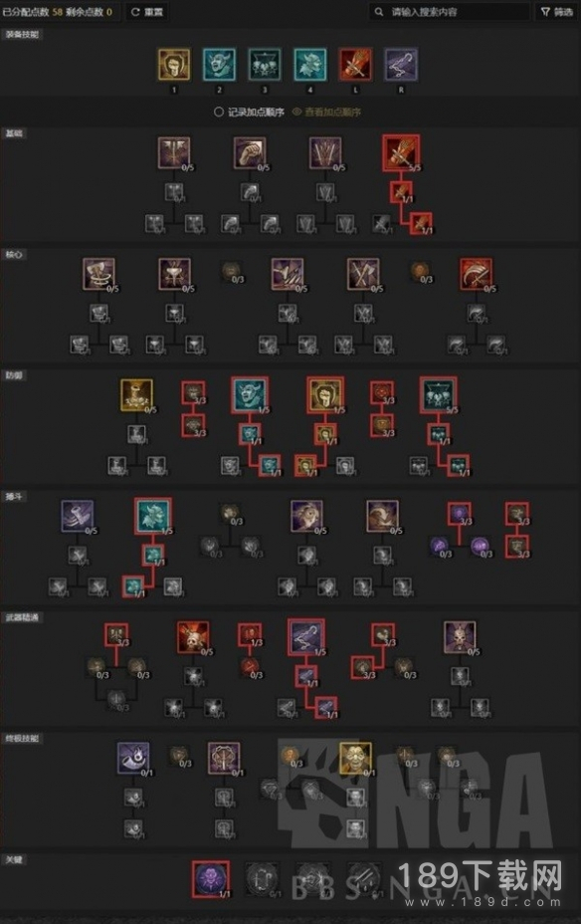The image size is (581, 924).
Task: Click the red skull 0/5 skill in 武器精通
Action: pos(193,637)
